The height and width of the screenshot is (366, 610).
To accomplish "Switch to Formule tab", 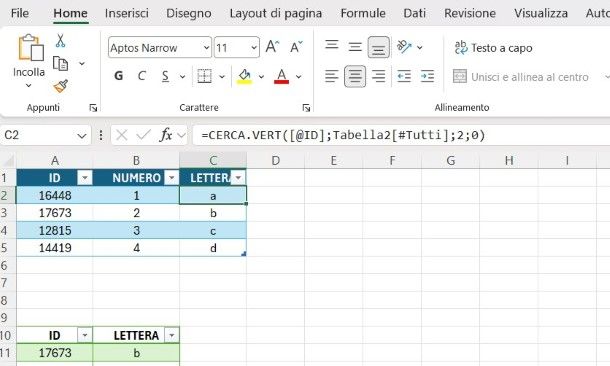I will click(363, 13).
